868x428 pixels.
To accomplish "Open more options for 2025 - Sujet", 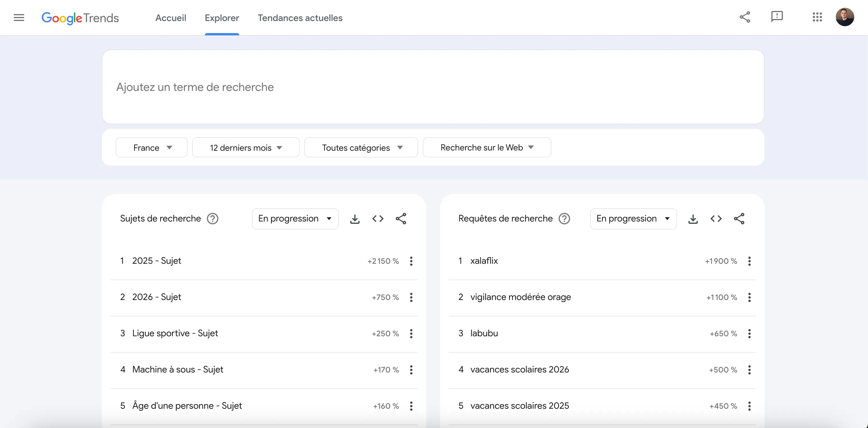I will 411,261.
